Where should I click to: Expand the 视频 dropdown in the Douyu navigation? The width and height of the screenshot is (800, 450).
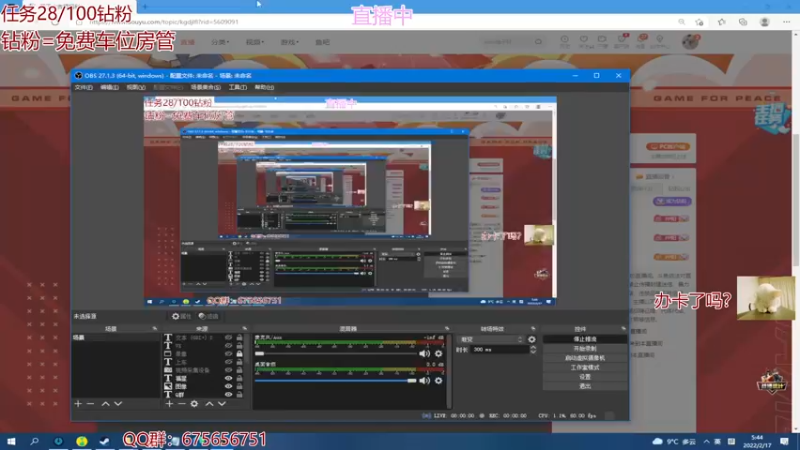[255, 42]
